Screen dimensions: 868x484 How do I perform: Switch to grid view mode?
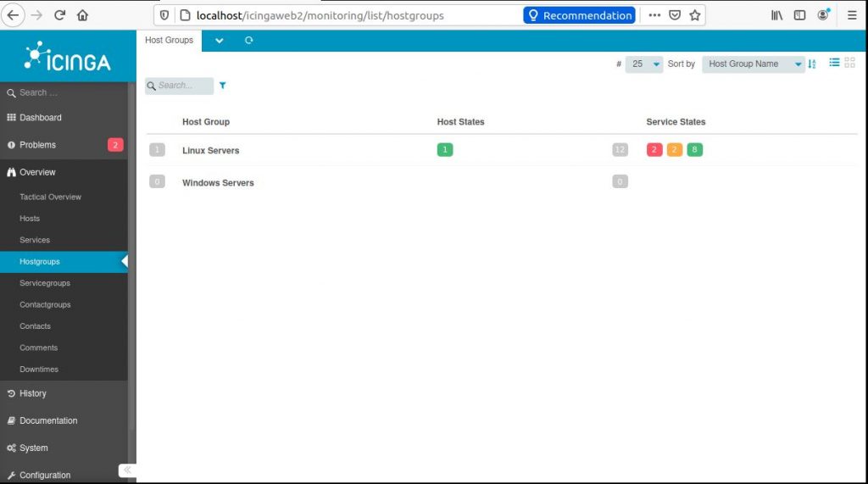[849, 63]
